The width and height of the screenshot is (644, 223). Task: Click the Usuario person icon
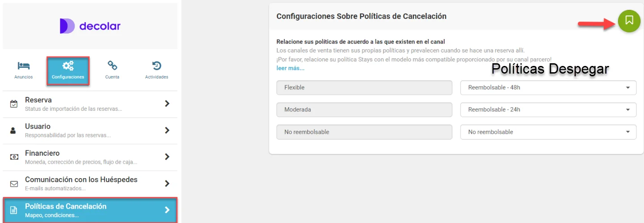[x=13, y=131]
